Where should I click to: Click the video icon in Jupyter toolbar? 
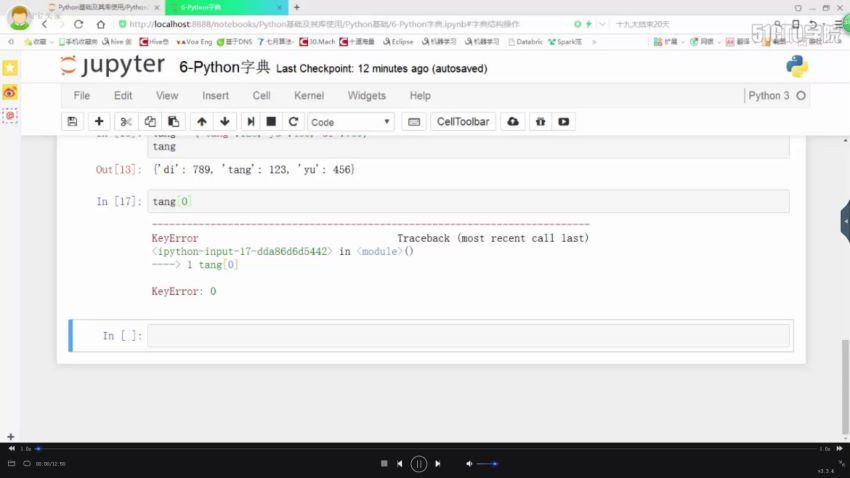(564, 122)
